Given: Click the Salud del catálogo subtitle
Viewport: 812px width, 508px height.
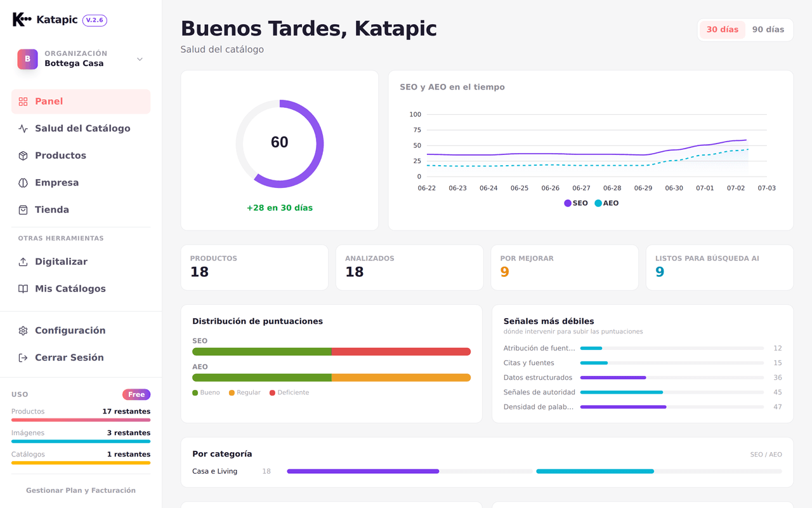Looking at the screenshot, I should pyautogui.click(x=222, y=50).
